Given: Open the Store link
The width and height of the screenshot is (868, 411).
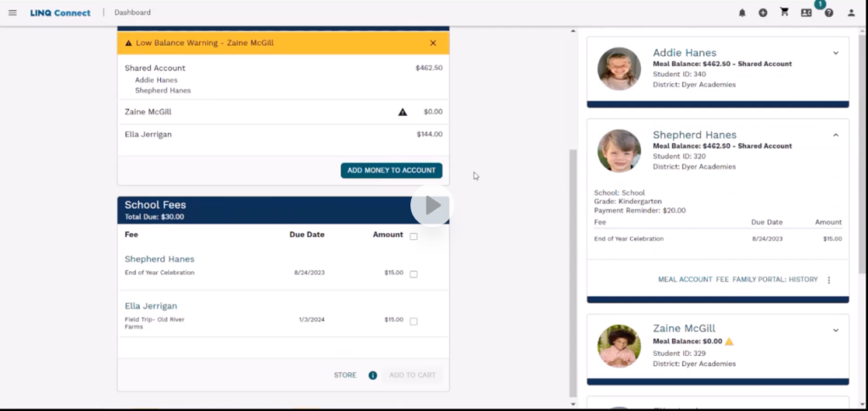Looking at the screenshot, I should [x=345, y=375].
